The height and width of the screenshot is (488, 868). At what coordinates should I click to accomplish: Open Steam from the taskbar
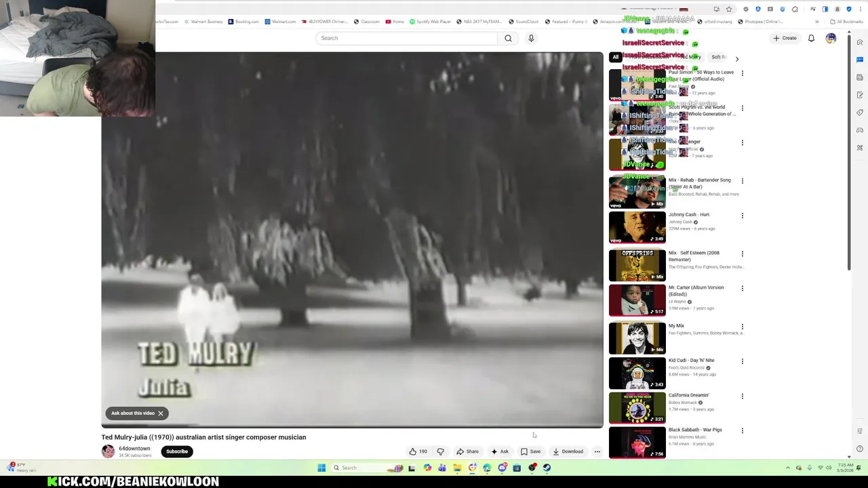547,468
